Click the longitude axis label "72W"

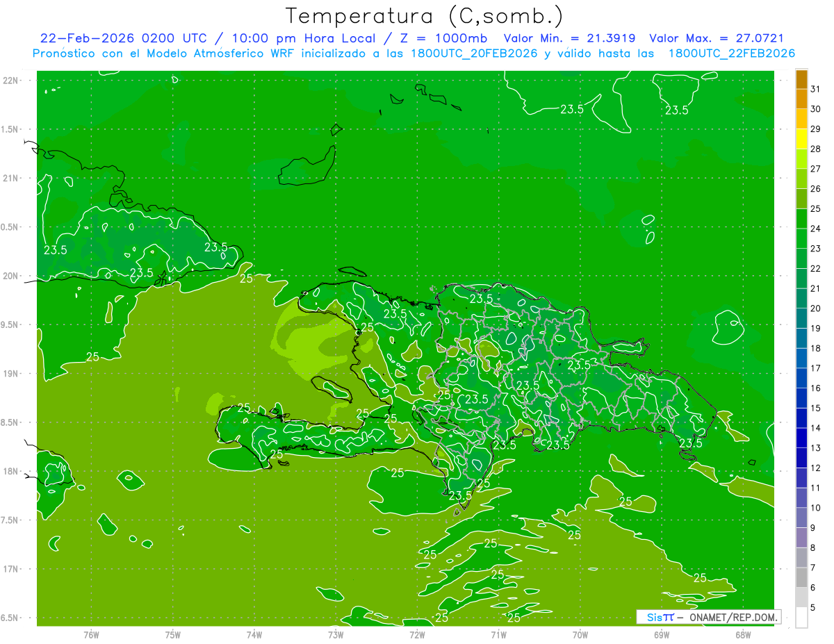417,634
